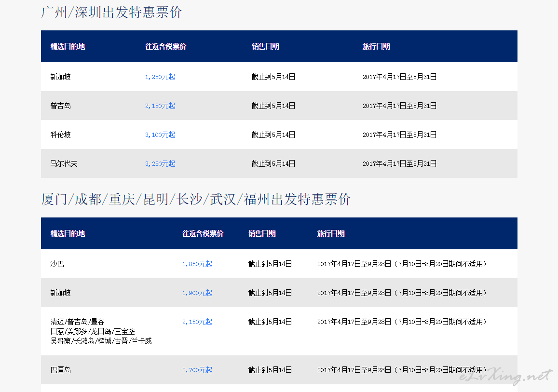This screenshot has height=392, width=558.
Task: Click 往返含税票价 header in the 广州/深圳 table
Action: [x=165, y=46]
